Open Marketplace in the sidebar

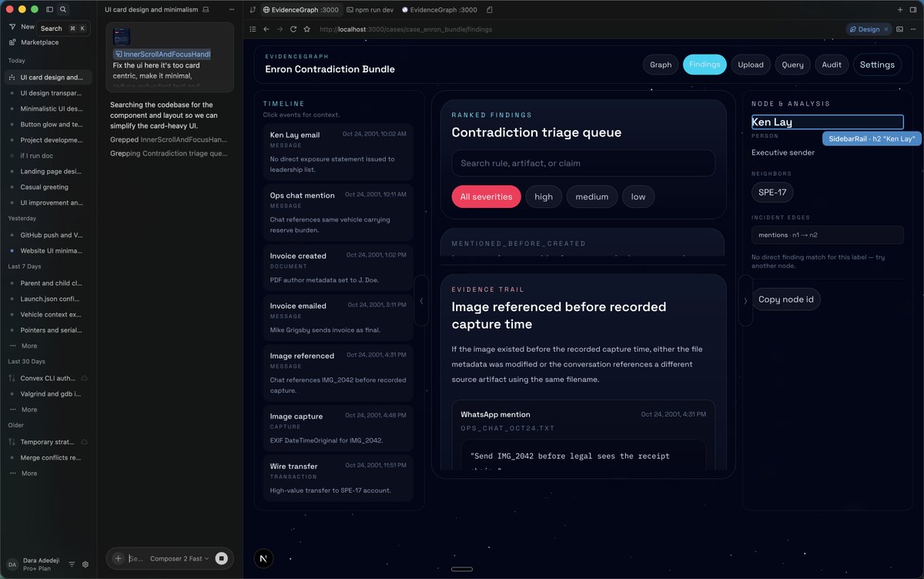[39, 42]
